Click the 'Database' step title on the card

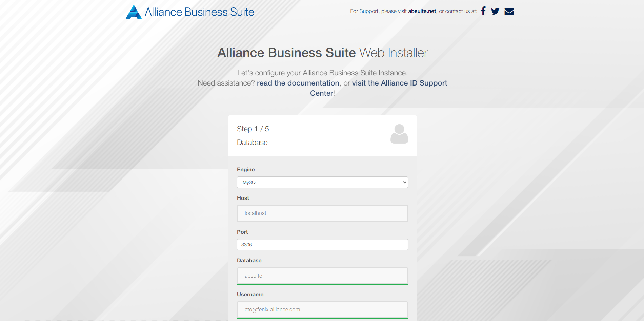(x=252, y=142)
